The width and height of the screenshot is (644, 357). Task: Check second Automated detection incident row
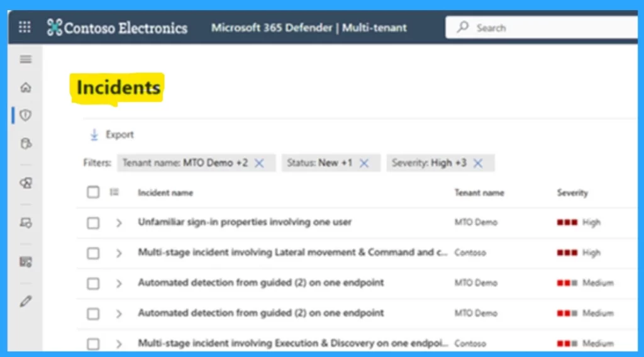(x=93, y=314)
